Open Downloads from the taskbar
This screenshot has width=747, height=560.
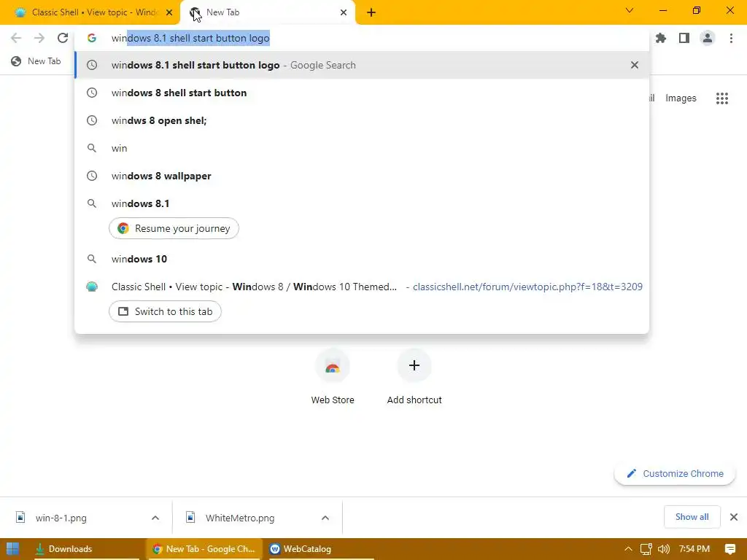pyautogui.click(x=88, y=548)
